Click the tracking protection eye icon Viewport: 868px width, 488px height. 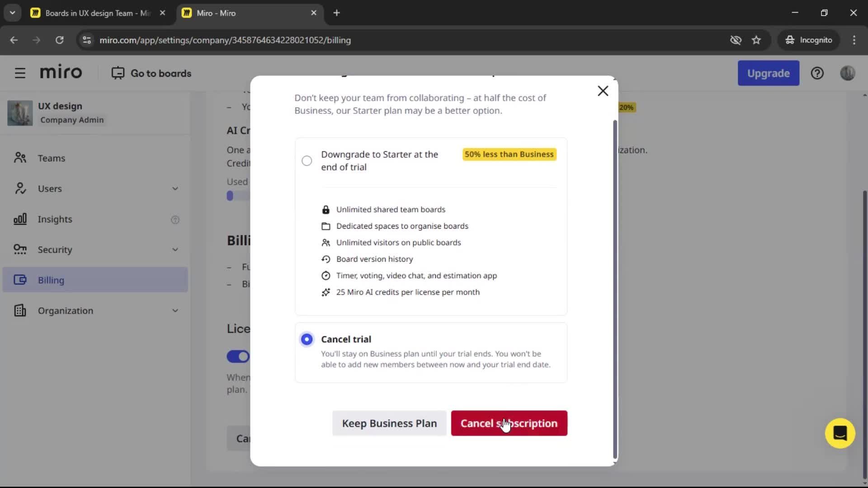(x=736, y=40)
